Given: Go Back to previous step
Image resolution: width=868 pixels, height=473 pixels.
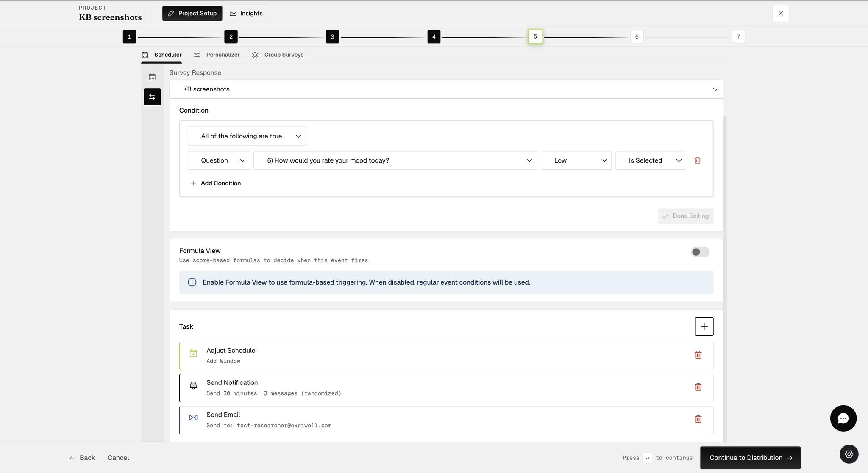Looking at the screenshot, I should tap(82, 458).
